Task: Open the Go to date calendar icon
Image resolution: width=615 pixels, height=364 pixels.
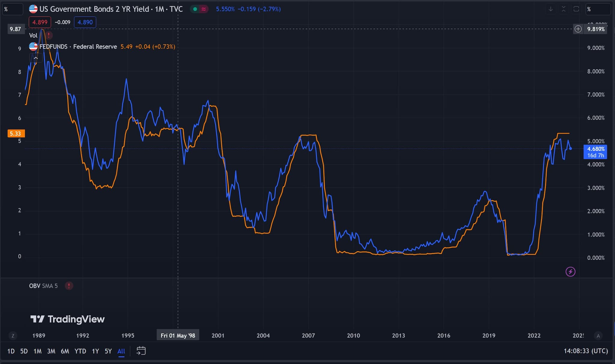Action: pyautogui.click(x=141, y=351)
